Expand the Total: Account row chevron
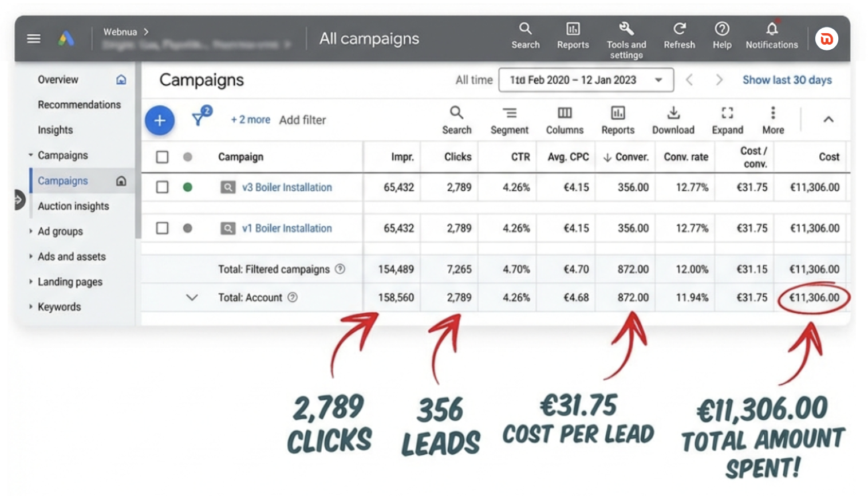 pyautogui.click(x=192, y=297)
